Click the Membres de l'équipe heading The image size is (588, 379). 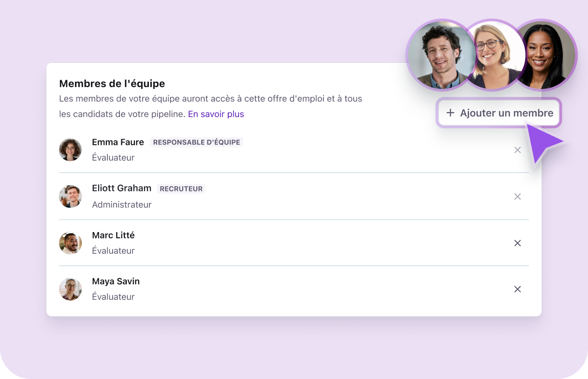click(x=112, y=84)
